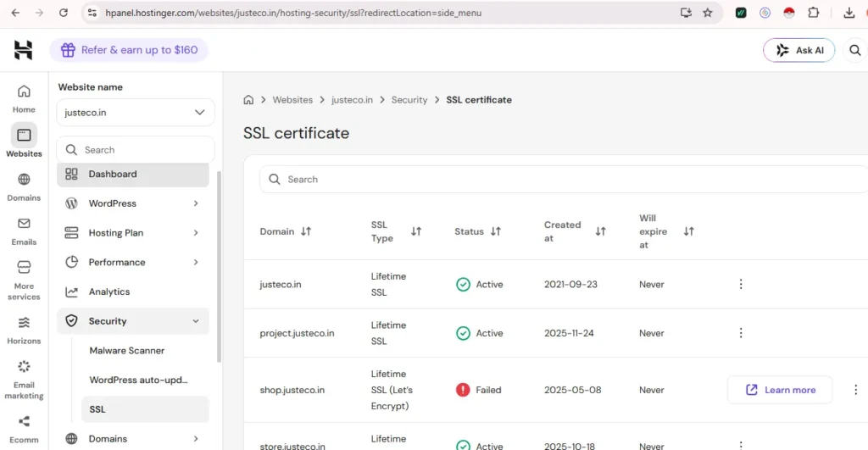Go to justeco.in breadcrumb link
The height and width of the screenshot is (450, 868).
pos(352,100)
